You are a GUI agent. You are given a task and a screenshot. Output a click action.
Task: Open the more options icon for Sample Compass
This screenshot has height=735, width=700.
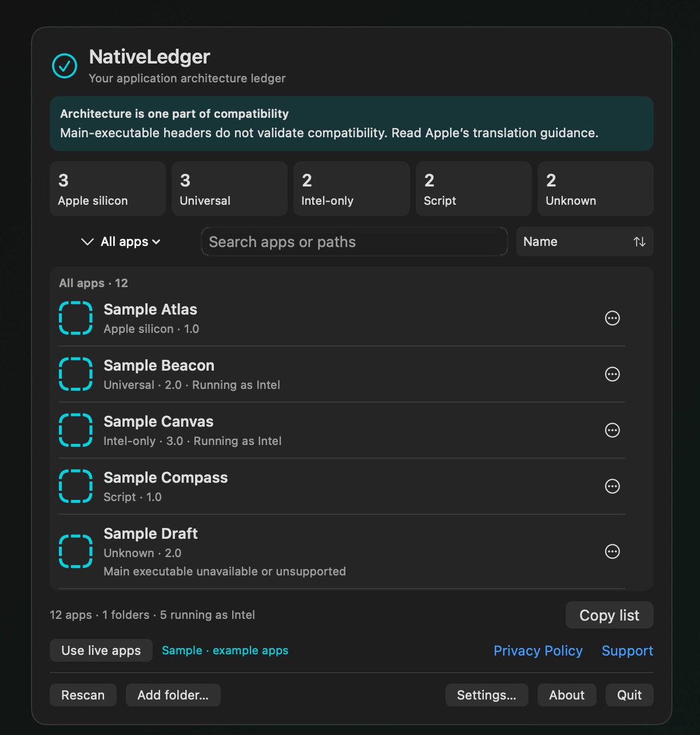tap(612, 486)
